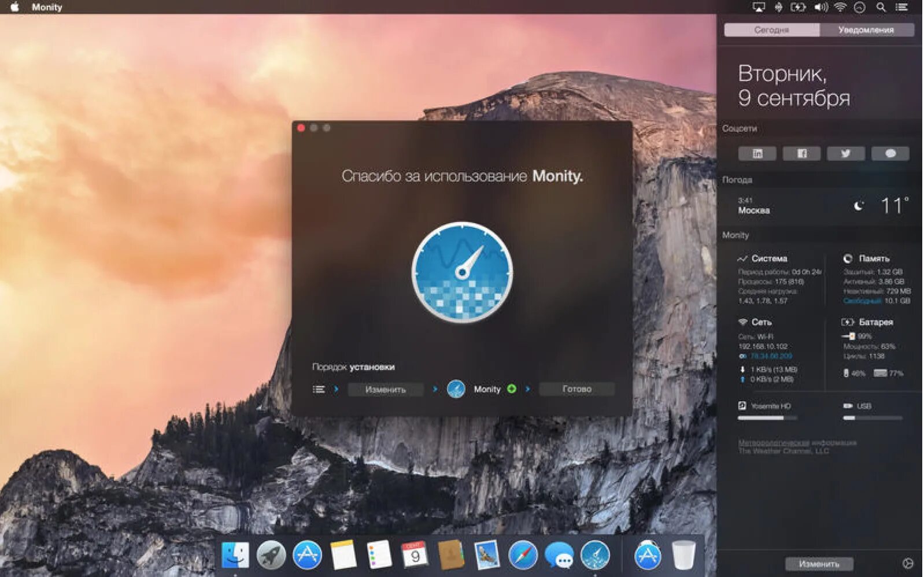Click the chevron before the Готово button
This screenshot has height=577, width=924.
point(527,389)
